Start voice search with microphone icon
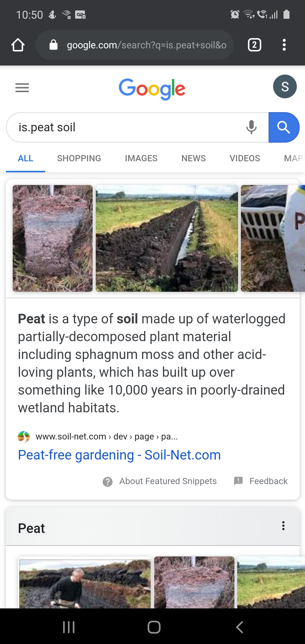Screen dimensions: 305x644 tap(251, 127)
